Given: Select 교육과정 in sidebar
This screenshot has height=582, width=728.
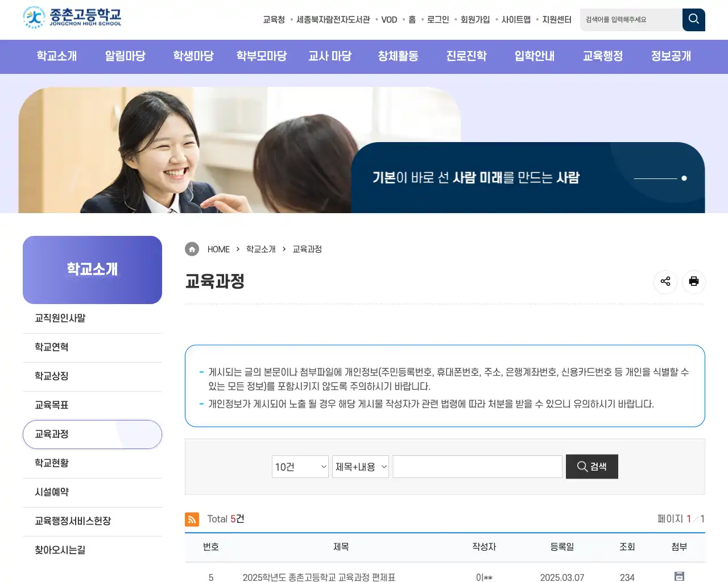Looking at the screenshot, I should (x=92, y=434).
